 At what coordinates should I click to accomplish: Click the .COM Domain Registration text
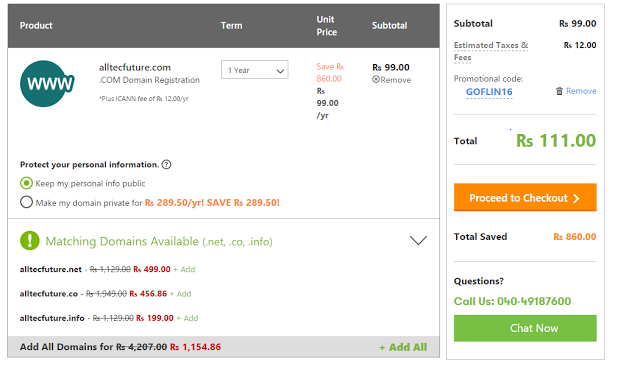click(x=149, y=80)
